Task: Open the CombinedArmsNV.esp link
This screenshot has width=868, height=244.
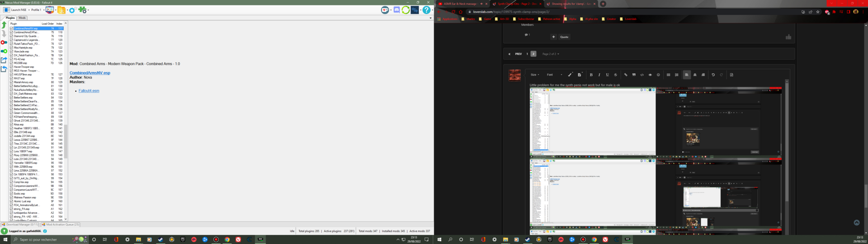Action: click(90, 73)
